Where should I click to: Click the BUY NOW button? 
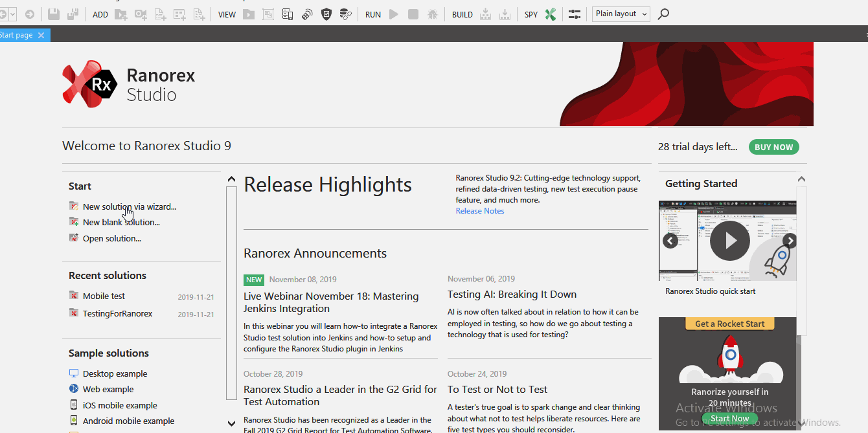coord(773,147)
